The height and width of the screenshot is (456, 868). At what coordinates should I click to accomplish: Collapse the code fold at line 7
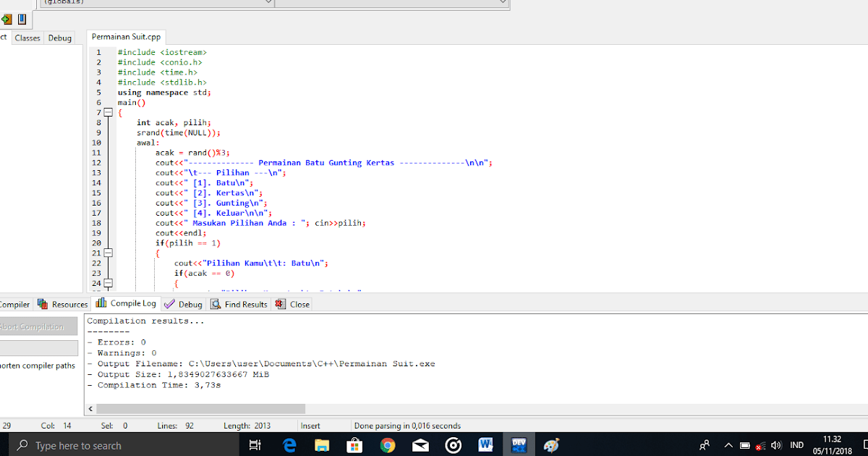(108, 112)
